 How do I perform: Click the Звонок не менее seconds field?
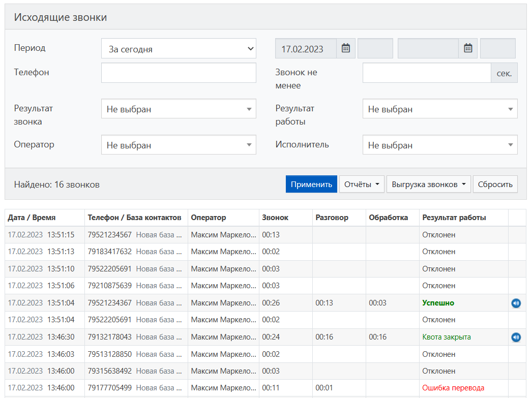426,73
